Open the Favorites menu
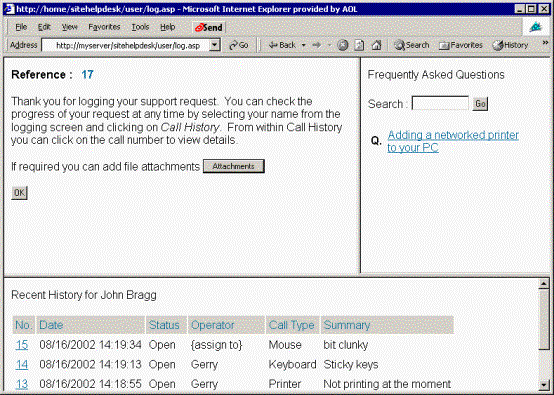 click(x=104, y=27)
